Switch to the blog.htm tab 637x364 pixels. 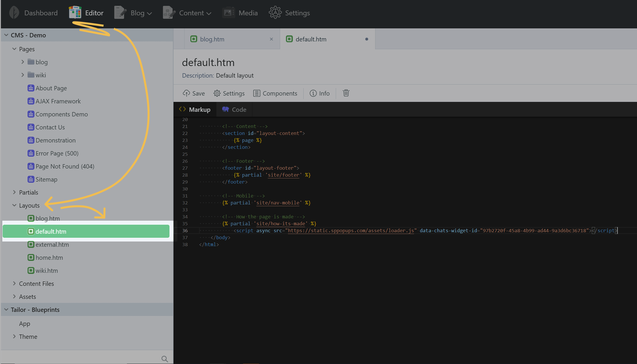coord(212,39)
